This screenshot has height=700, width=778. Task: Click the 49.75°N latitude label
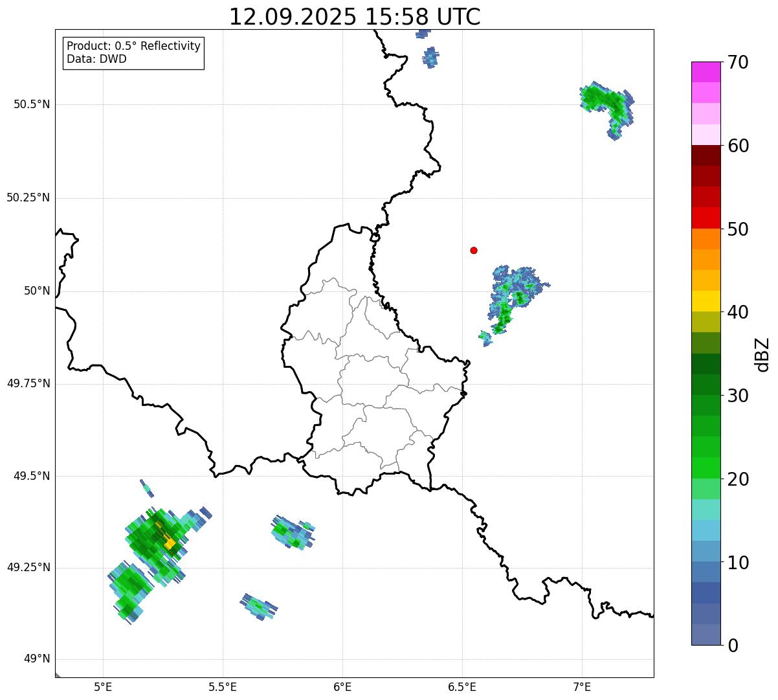click(x=28, y=383)
